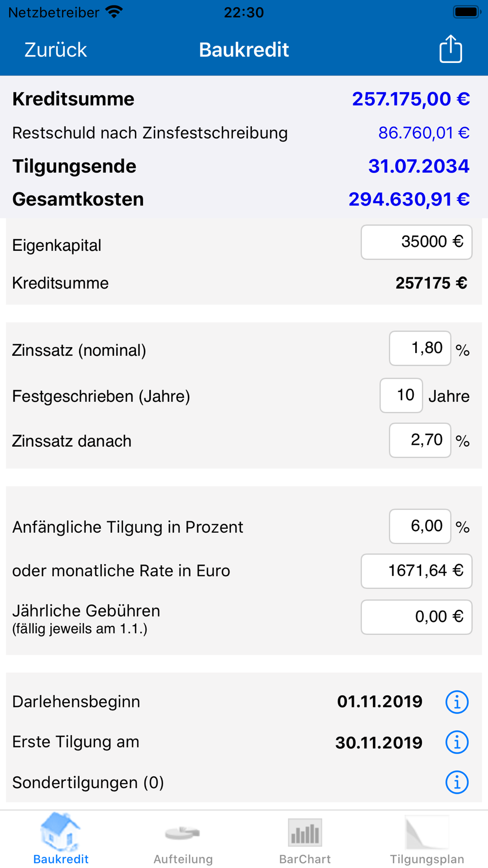Image resolution: width=488 pixels, height=868 pixels.
Task: Switch to the BarChart tab
Action: (x=305, y=839)
